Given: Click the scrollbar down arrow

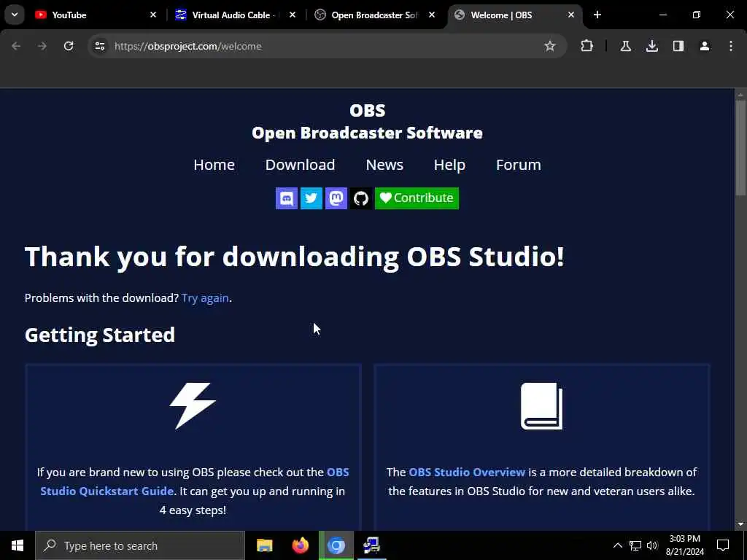Looking at the screenshot, I should 740,524.
